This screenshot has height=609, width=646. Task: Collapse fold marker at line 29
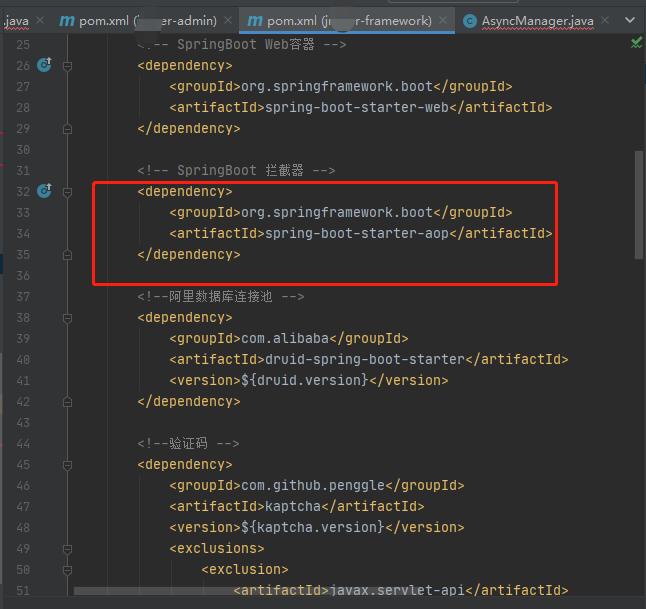(68, 129)
